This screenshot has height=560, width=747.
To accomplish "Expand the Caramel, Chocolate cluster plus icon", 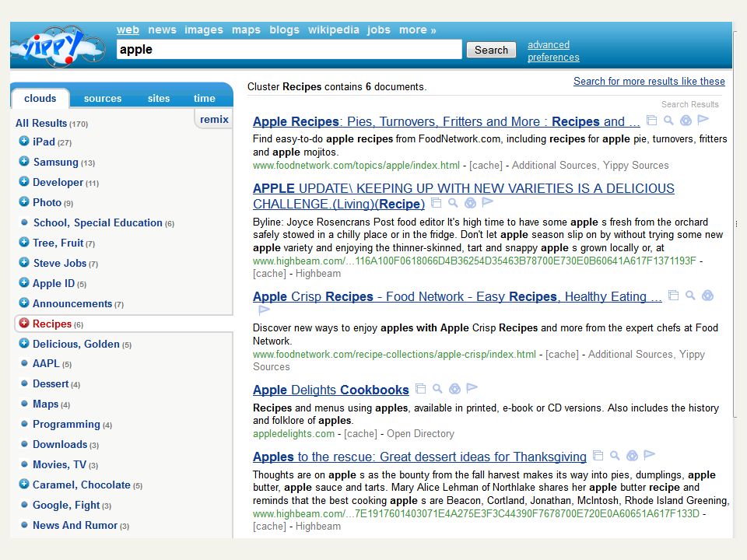I will coord(24,484).
